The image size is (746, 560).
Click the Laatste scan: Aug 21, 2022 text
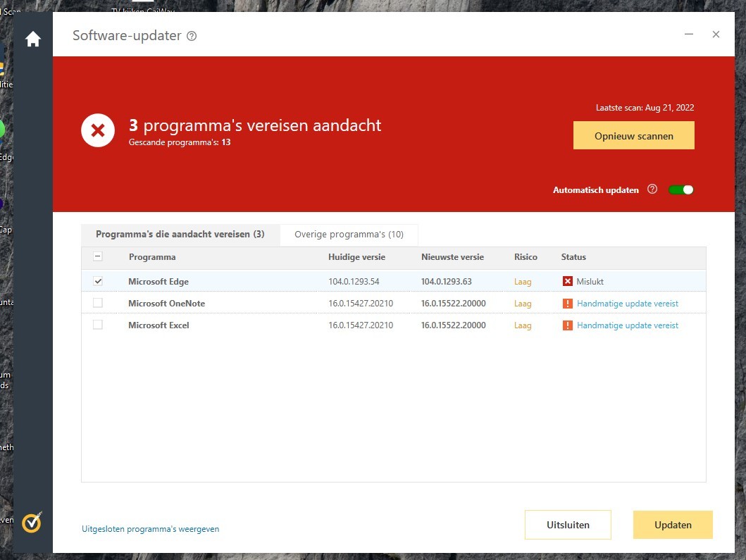pyautogui.click(x=645, y=108)
